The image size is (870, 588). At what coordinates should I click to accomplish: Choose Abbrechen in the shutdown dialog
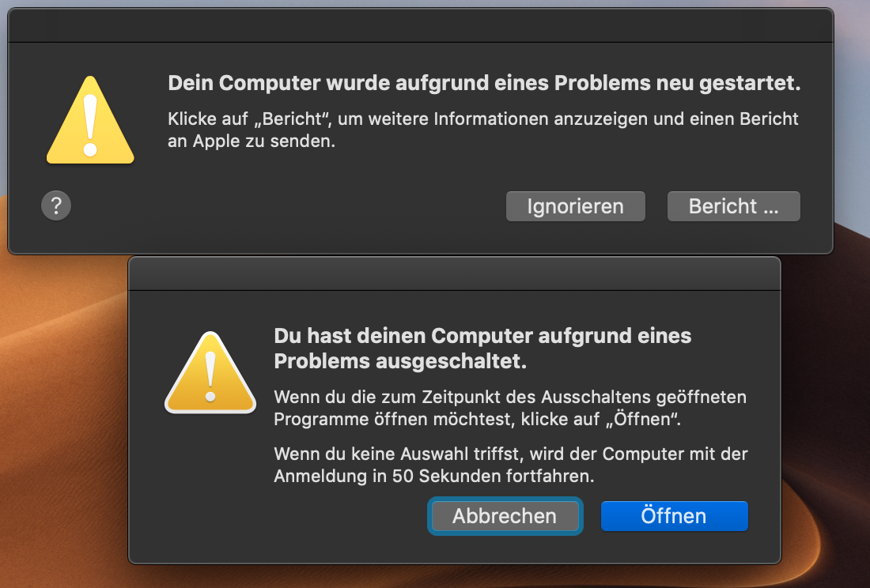505,516
